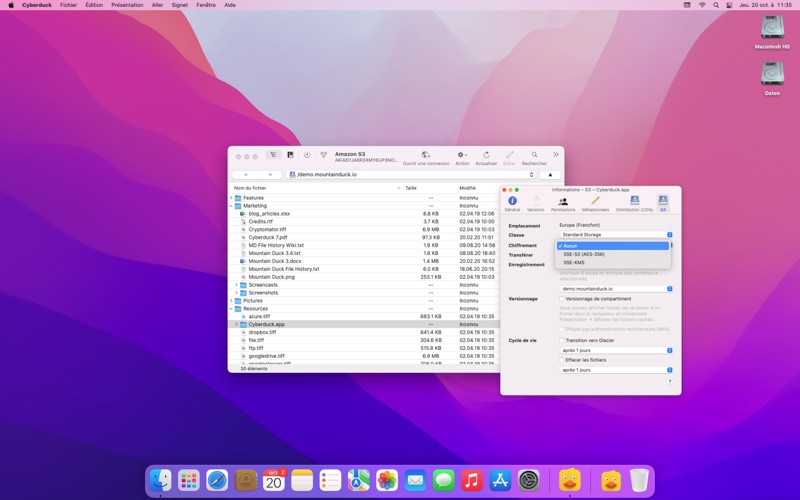Open the History clock icon
Image resolution: width=800 pixels, height=500 pixels.
307,155
